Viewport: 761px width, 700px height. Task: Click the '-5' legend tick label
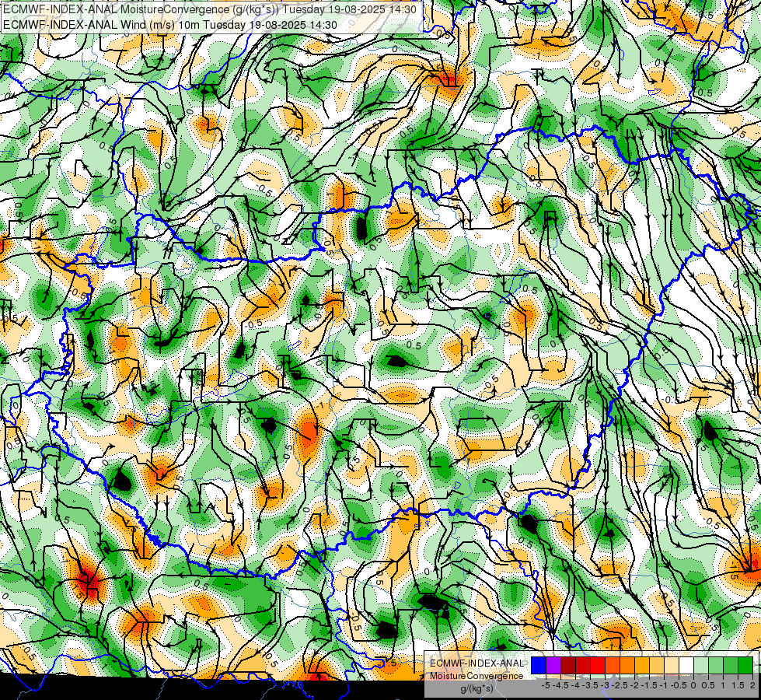click(546, 685)
